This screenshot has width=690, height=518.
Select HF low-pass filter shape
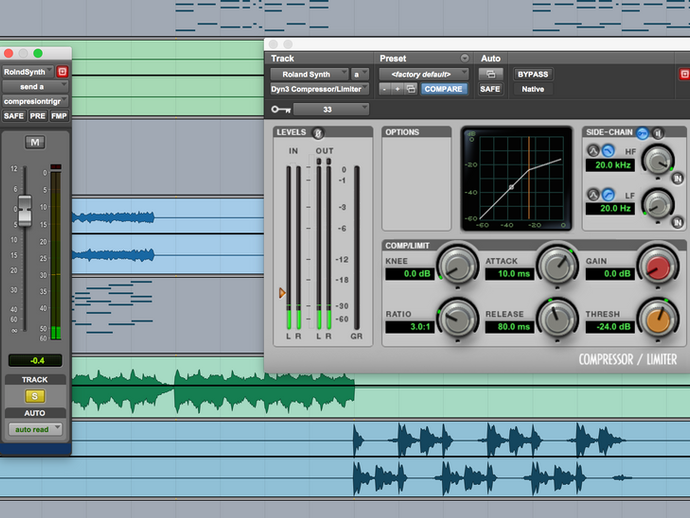point(608,151)
